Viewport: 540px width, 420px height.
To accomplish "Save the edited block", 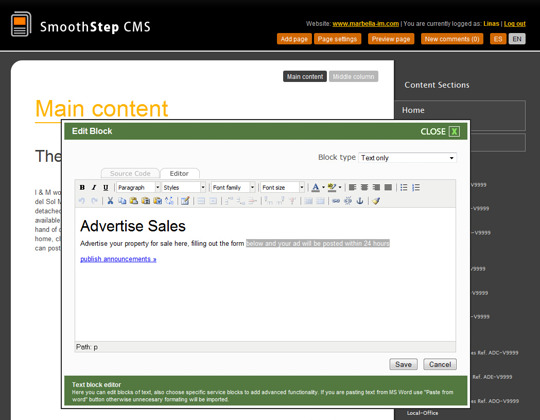I will 403,364.
